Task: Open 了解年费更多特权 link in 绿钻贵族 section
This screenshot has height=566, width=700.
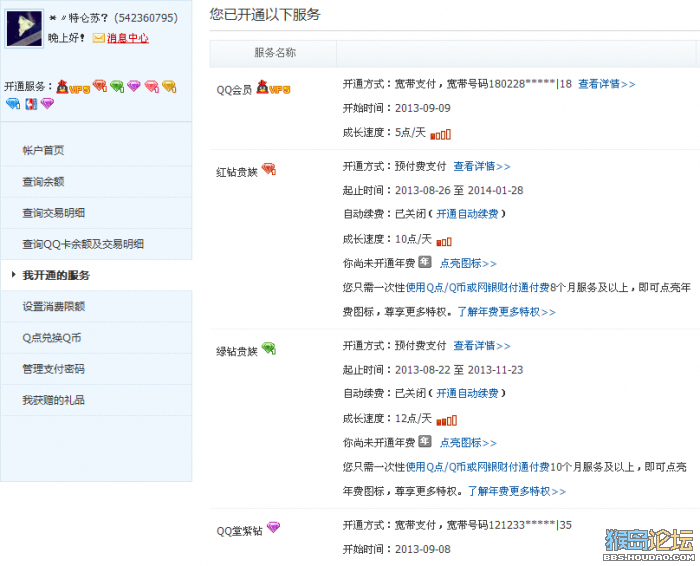Action: click(517, 491)
